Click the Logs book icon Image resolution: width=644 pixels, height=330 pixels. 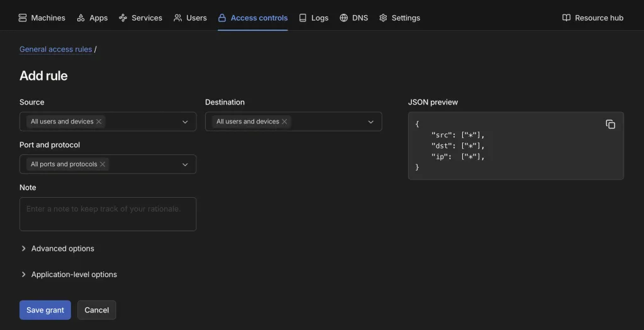(x=303, y=18)
